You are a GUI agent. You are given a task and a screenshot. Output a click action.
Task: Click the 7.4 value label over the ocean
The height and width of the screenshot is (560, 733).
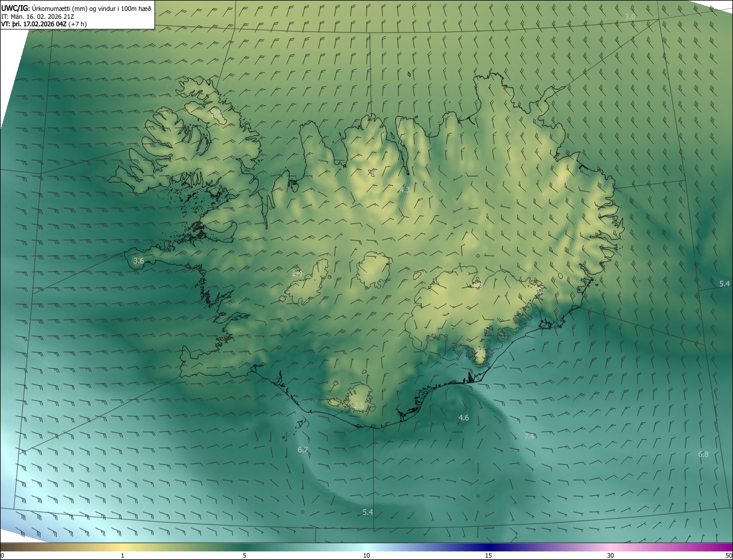(529, 437)
